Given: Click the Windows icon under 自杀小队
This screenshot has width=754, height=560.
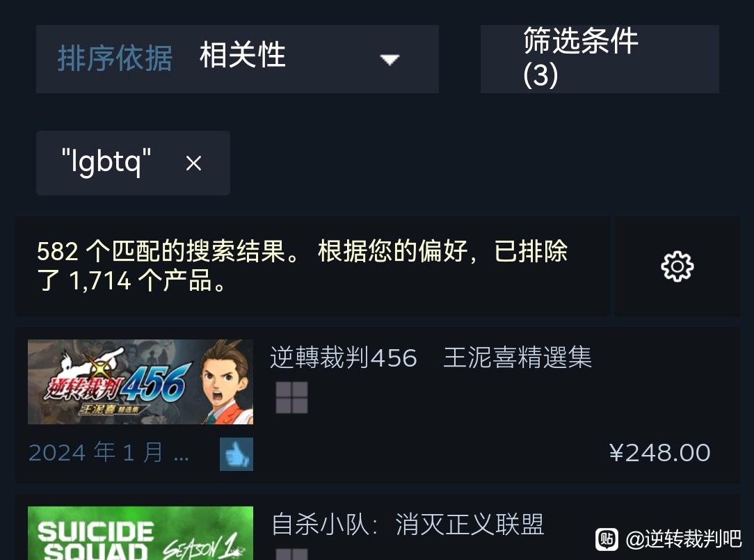Looking at the screenshot, I should click(291, 554).
